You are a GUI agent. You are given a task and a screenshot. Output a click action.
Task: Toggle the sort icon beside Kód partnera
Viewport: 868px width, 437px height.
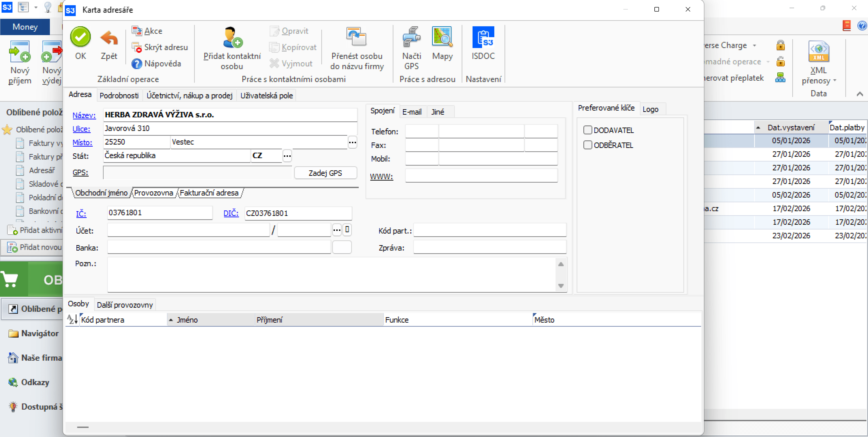72,319
